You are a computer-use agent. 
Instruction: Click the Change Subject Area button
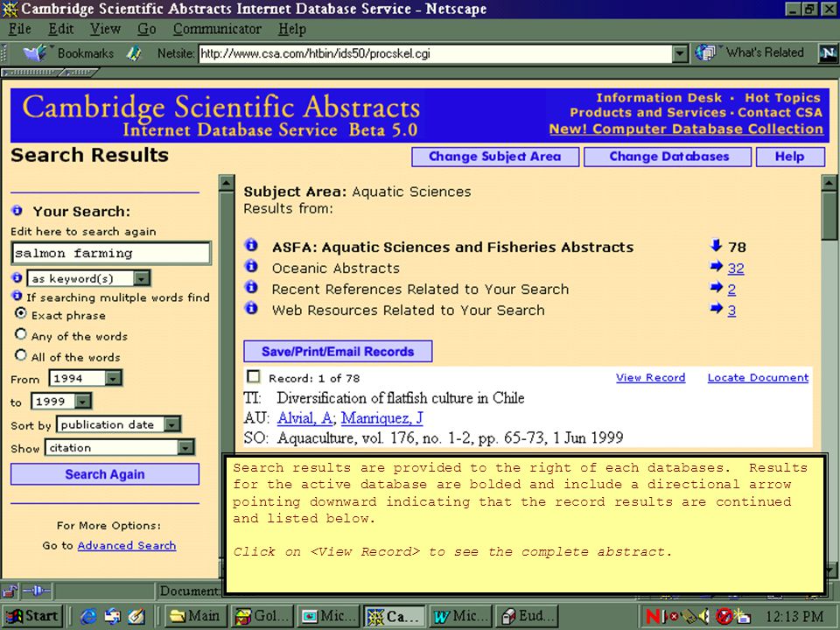point(495,157)
